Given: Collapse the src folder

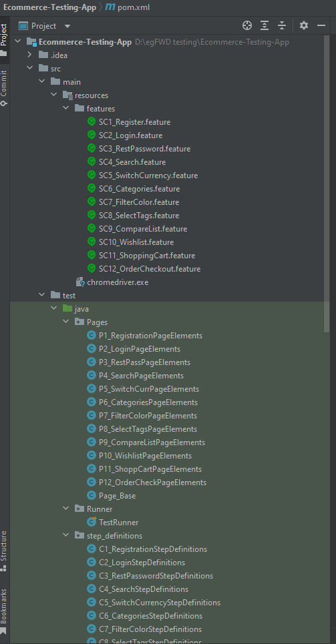Looking at the screenshot, I should [29, 69].
